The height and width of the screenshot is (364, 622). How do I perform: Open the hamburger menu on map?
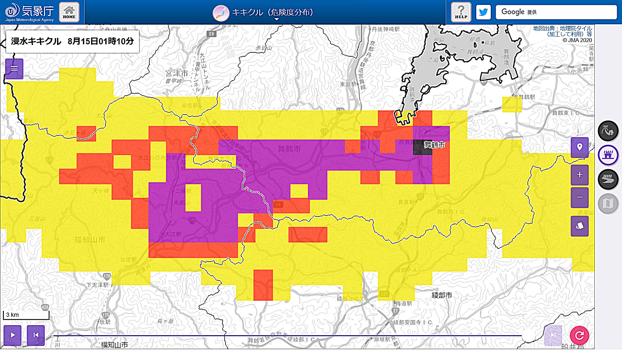[14, 69]
